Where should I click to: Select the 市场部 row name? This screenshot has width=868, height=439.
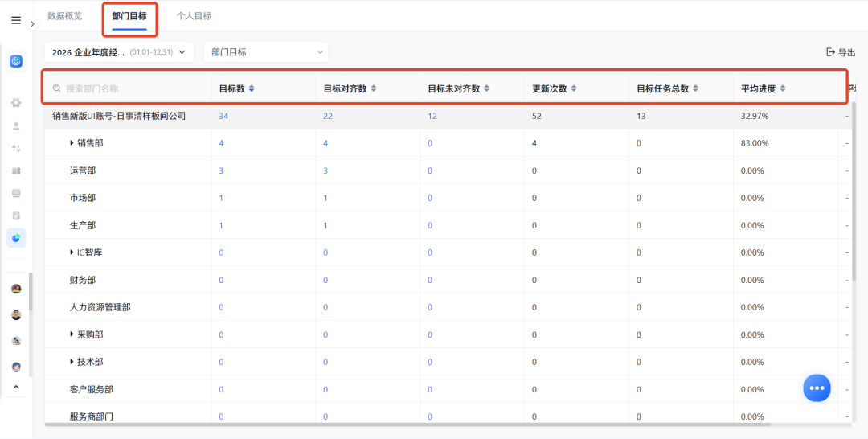[83, 198]
